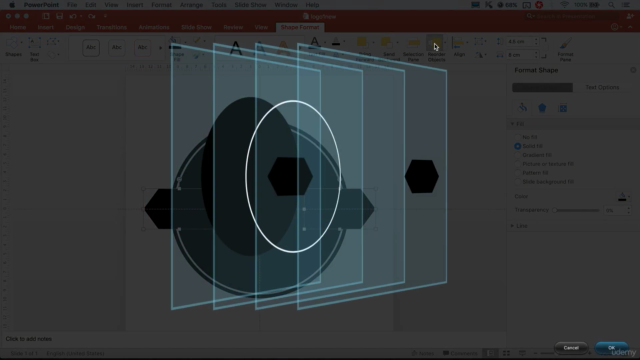Viewport: 640px width, 360px height.
Task: Insert a Text Box from the ribbon
Action: pos(34,49)
